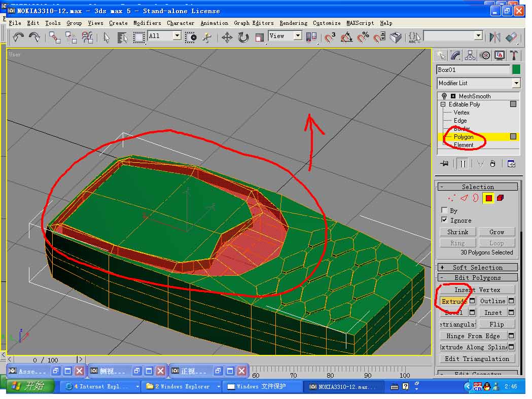Enable the By checkbox in Selection
Viewport: 532px width, 399px height.
445,210
